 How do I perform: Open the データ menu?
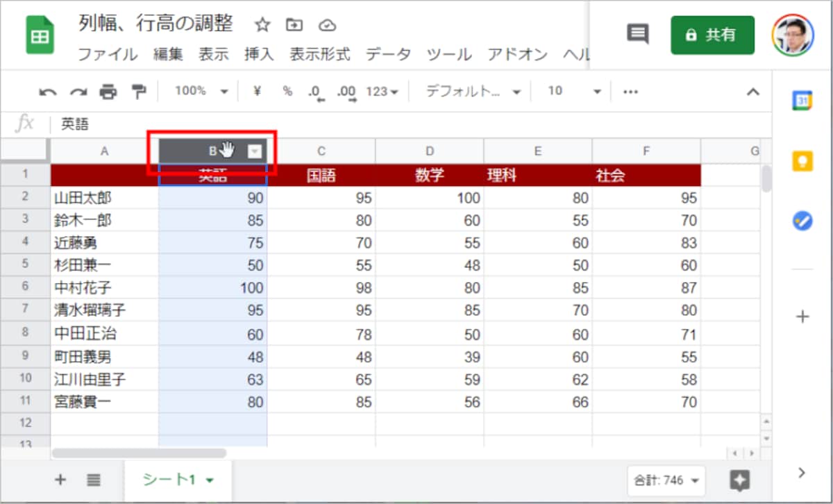point(389,54)
